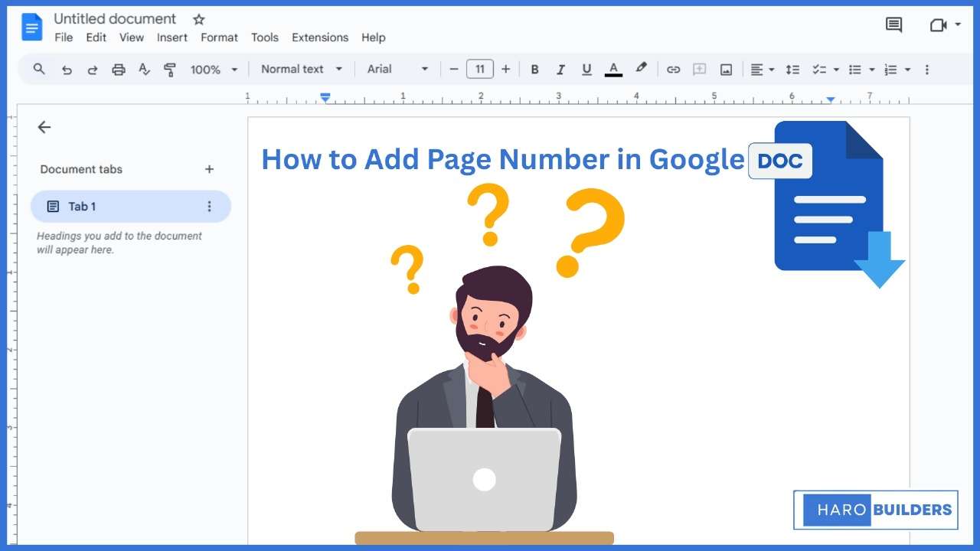Viewport: 980px width, 551px height.
Task: Open the Normal text styles dropdown
Action: (x=302, y=70)
